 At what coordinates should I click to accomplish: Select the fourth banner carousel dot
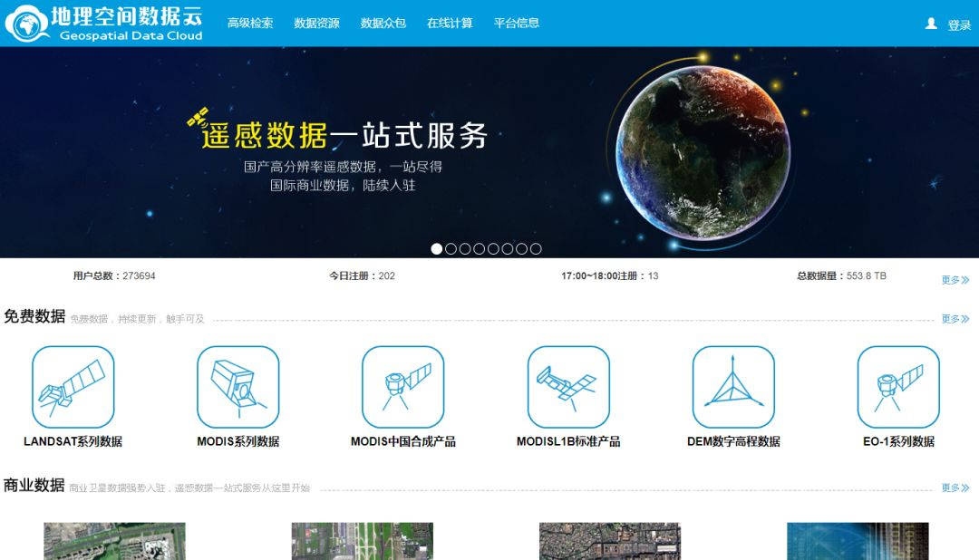tap(479, 248)
